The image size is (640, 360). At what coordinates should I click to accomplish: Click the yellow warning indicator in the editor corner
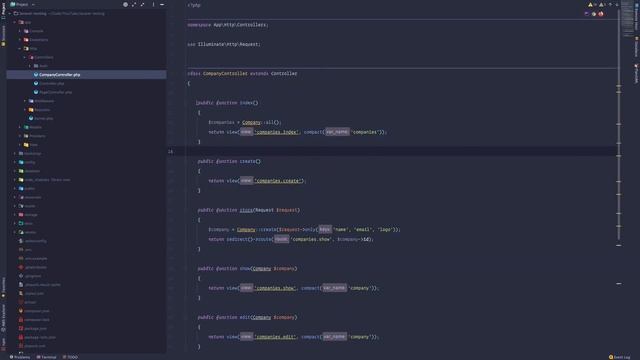[590, 5]
